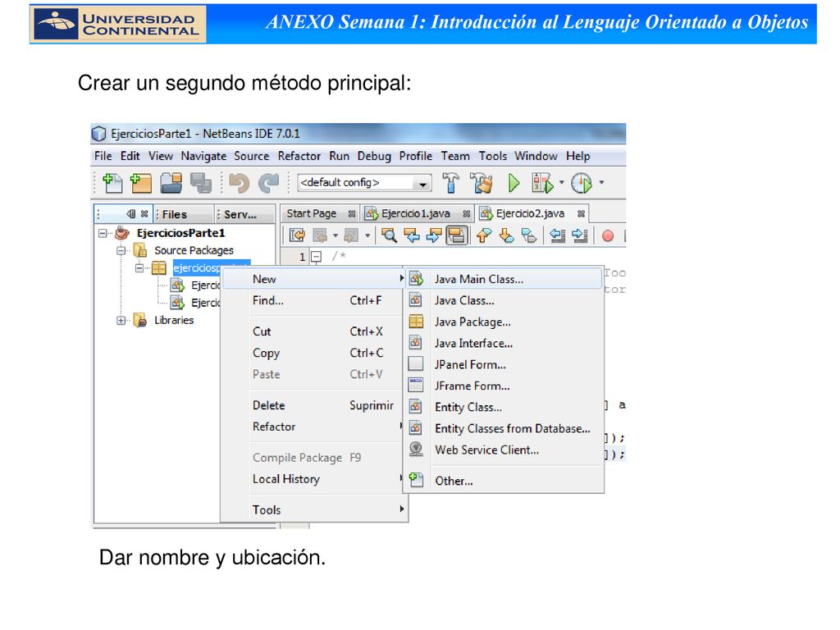This screenshot has height=630, width=840.
Task: Click the Next Bookmark down-arrow icon
Action: click(505, 235)
